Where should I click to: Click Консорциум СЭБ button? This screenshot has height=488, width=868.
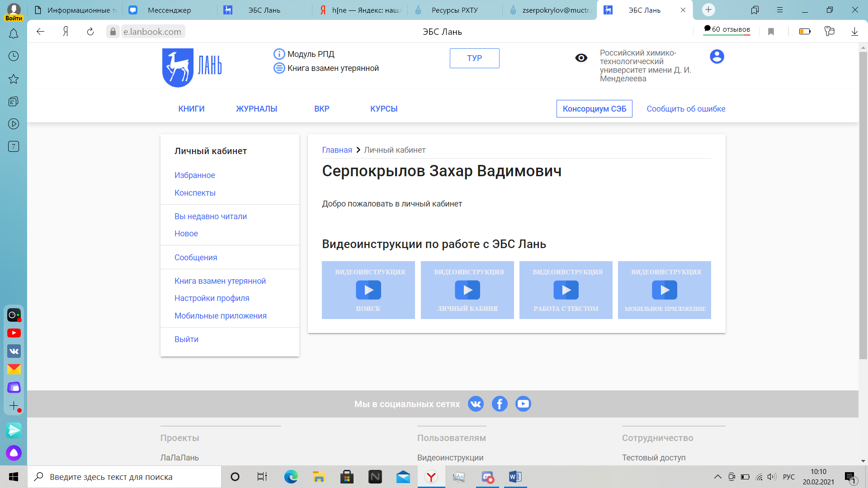click(594, 109)
